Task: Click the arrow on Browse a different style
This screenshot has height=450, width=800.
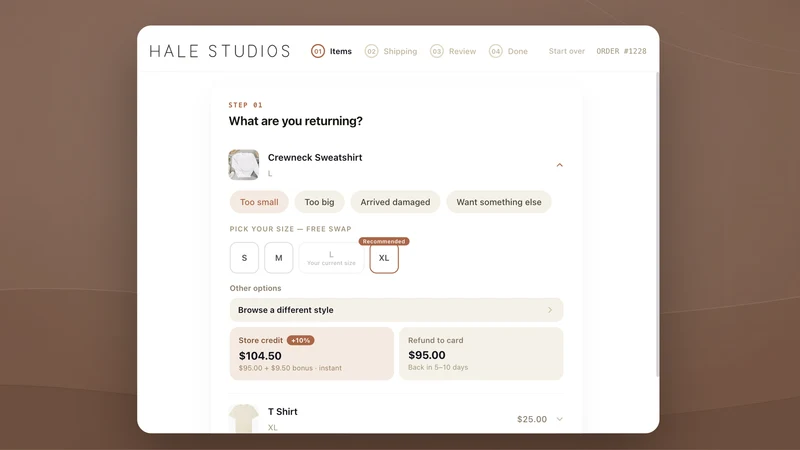Action: point(549,310)
